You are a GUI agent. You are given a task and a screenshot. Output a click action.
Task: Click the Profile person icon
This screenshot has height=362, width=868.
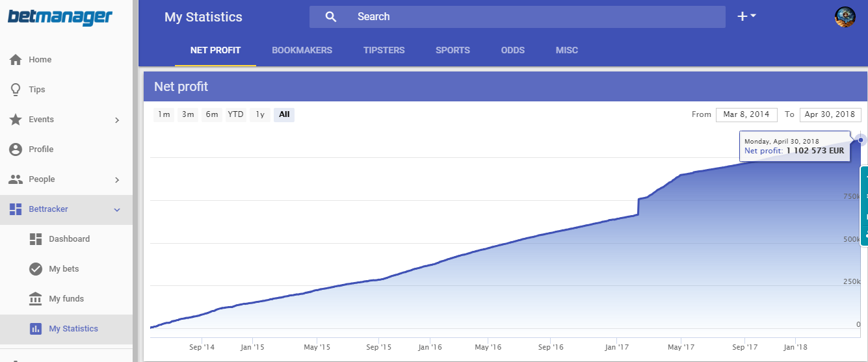point(16,149)
